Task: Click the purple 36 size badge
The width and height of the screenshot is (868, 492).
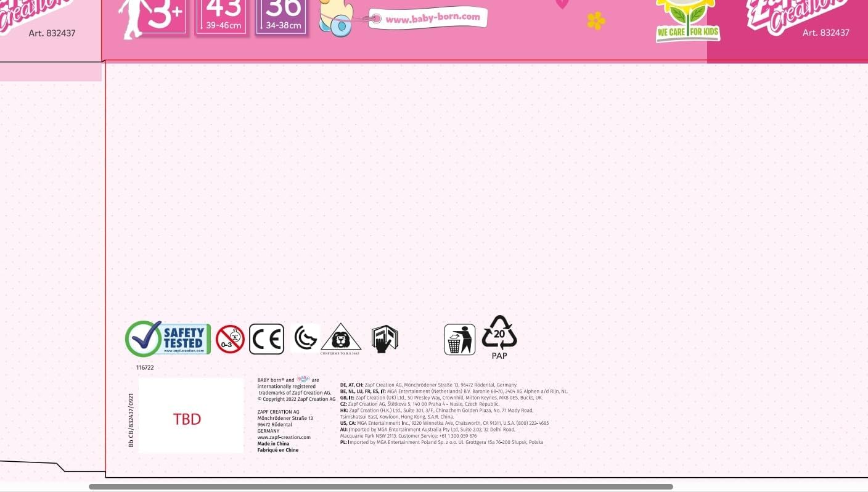Action: (x=282, y=16)
